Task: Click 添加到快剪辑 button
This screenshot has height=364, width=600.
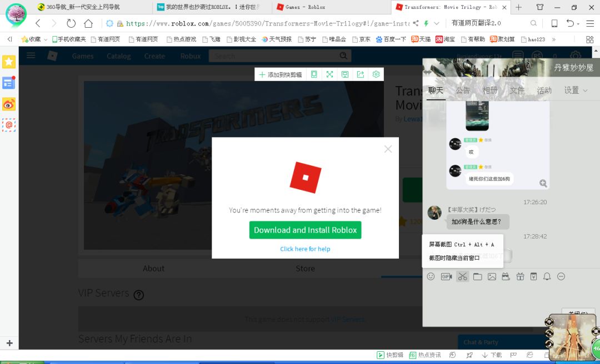Action: tap(281, 74)
